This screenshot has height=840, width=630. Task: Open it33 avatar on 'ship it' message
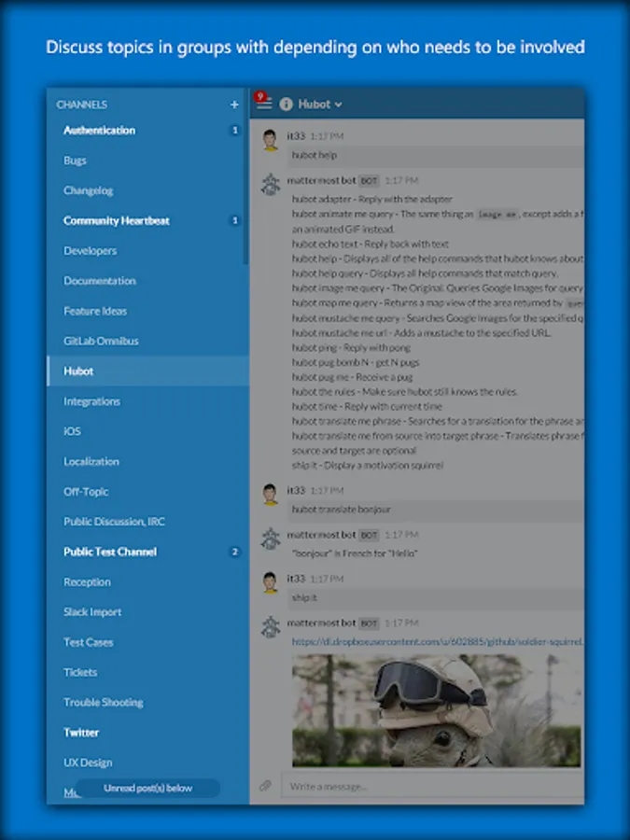pyautogui.click(x=271, y=582)
